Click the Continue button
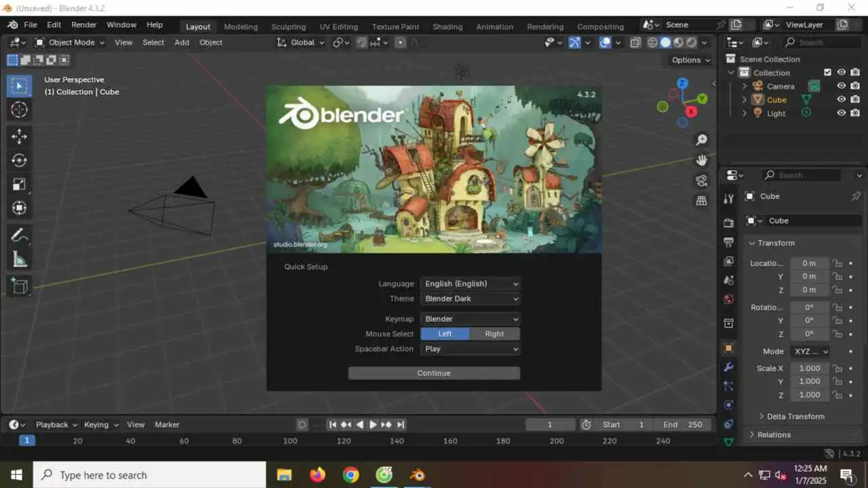The height and width of the screenshot is (488, 868). click(x=434, y=373)
